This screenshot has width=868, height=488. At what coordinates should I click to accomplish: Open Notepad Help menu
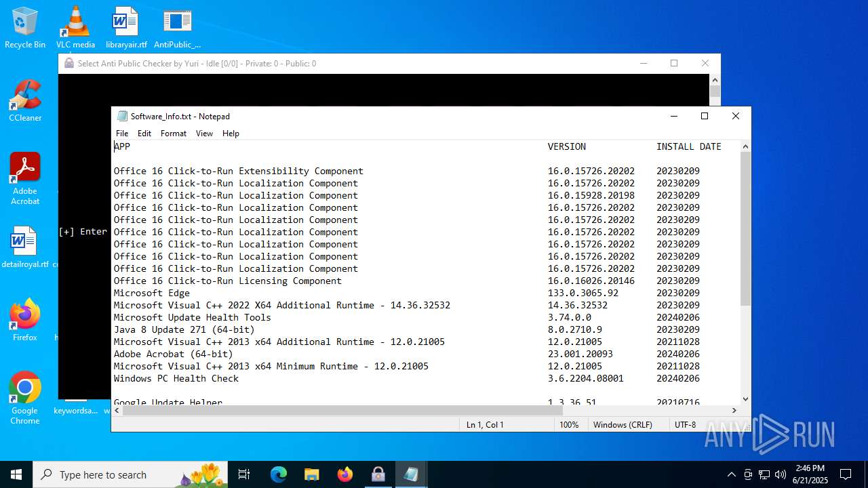pyautogui.click(x=231, y=134)
